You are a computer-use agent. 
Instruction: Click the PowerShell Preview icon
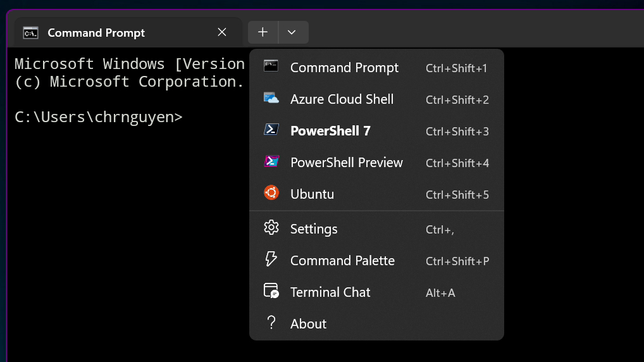coord(271,162)
